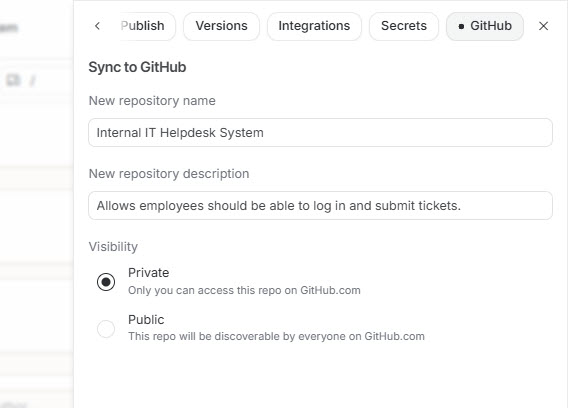The image size is (568, 408).
Task: Click the back chevron arrow beside Publish
Action: [x=97, y=26]
